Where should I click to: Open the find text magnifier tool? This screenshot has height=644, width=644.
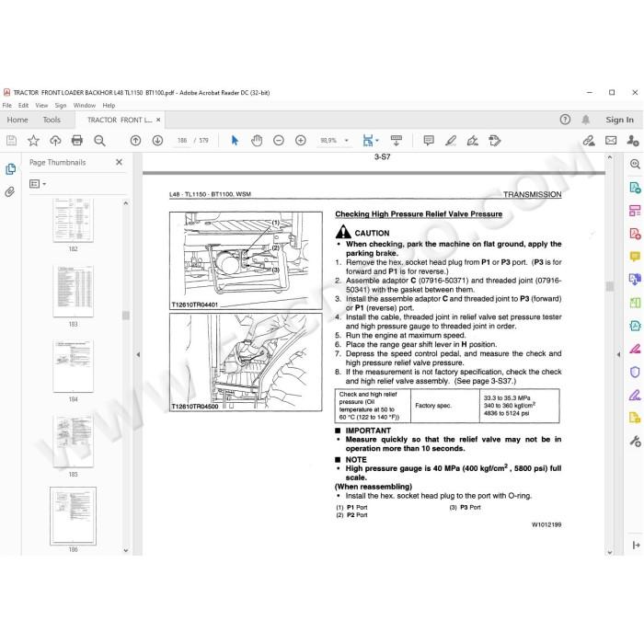99,141
